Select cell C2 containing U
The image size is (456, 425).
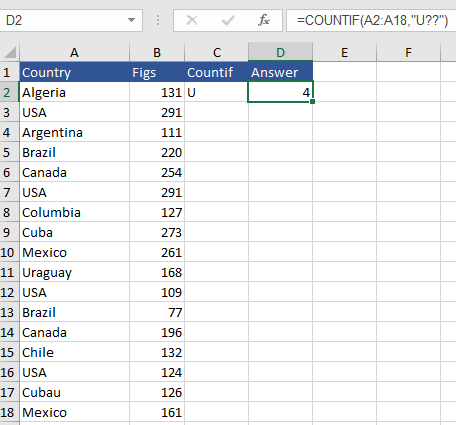pyautogui.click(x=217, y=92)
